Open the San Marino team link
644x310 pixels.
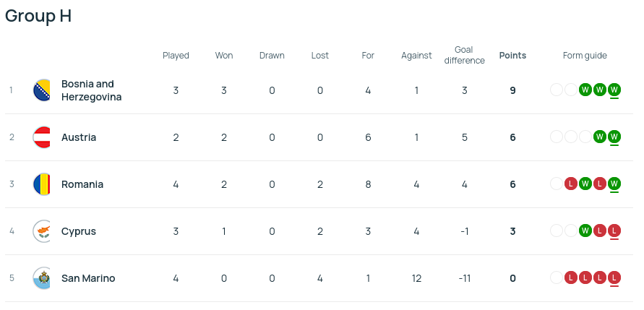coord(88,278)
